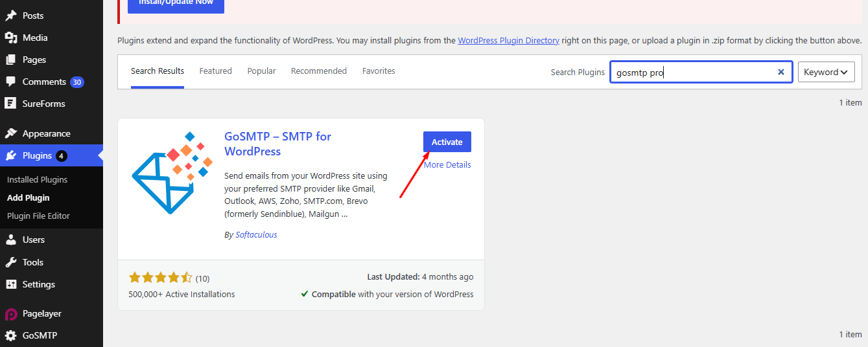Click the Posts menu label
Viewport: 868px width, 347px height.
[33, 16]
